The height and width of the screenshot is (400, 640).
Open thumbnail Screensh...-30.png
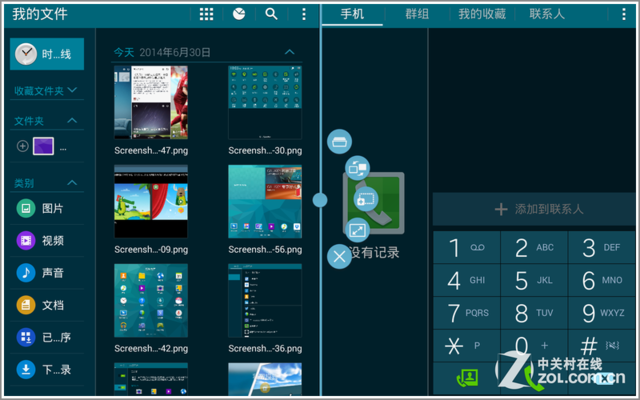pyautogui.click(x=265, y=102)
